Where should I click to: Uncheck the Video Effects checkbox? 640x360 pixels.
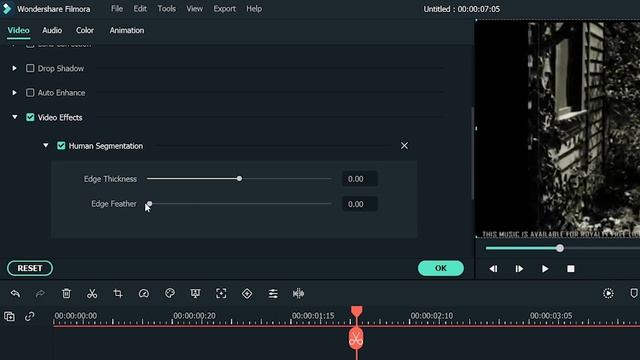click(30, 117)
